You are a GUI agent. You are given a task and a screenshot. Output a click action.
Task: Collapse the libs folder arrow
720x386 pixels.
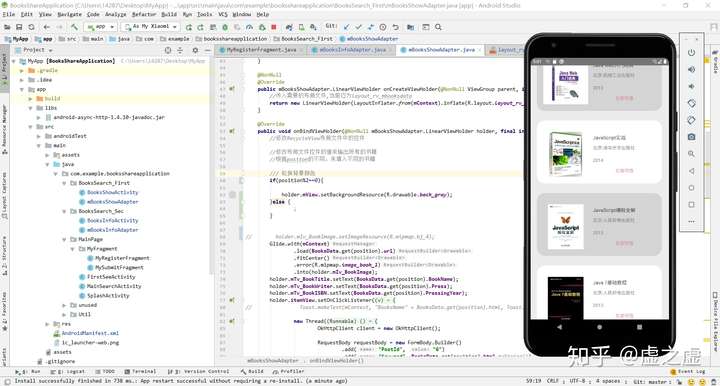tap(30, 108)
